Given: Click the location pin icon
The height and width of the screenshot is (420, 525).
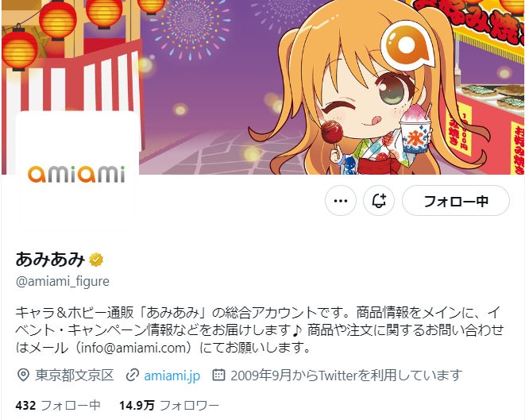Looking at the screenshot, I should pyautogui.click(x=23, y=376).
